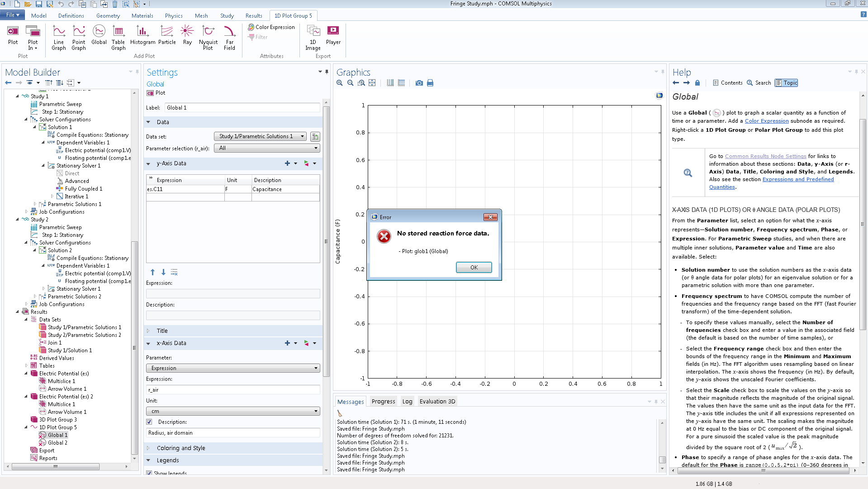Collapse the Study 1 tree node
Screen dimensions: 868x489
[x=18, y=96]
